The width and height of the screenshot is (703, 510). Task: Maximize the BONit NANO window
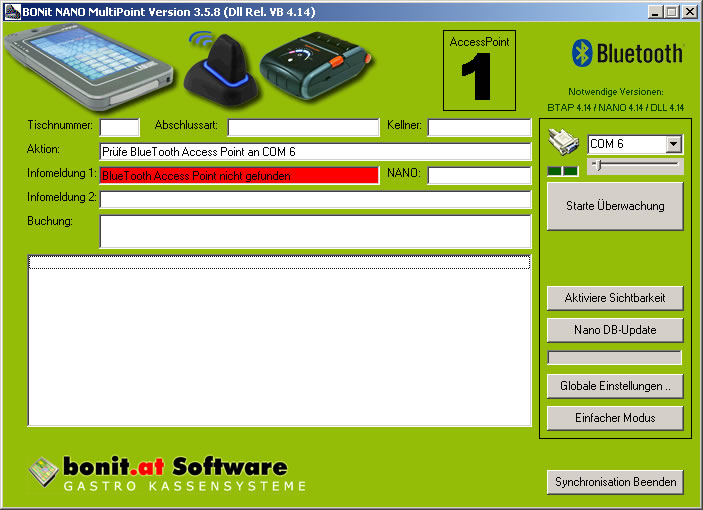click(672, 12)
